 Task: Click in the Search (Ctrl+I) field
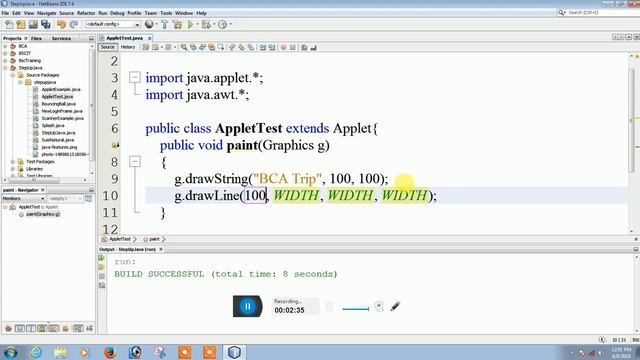[602, 13]
